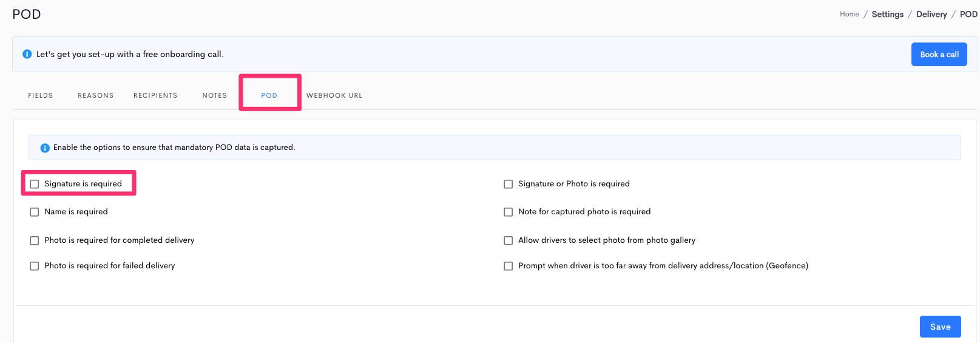Click the Settings breadcrumb link
Screen dimensions: 980x343
tap(887, 14)
